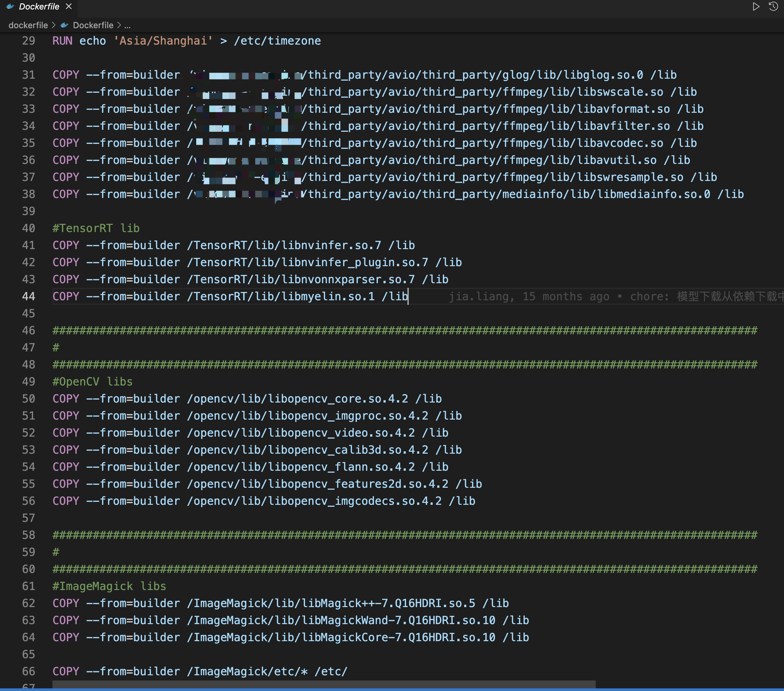The height and width of the screenshot is (691, 784).
Task: Click the libavcodec.so path on line 35
Action: click(425, 143)
